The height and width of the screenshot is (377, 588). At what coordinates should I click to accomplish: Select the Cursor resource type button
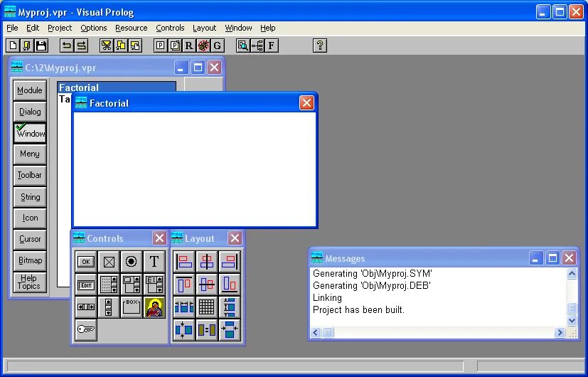tap(30, 239)
